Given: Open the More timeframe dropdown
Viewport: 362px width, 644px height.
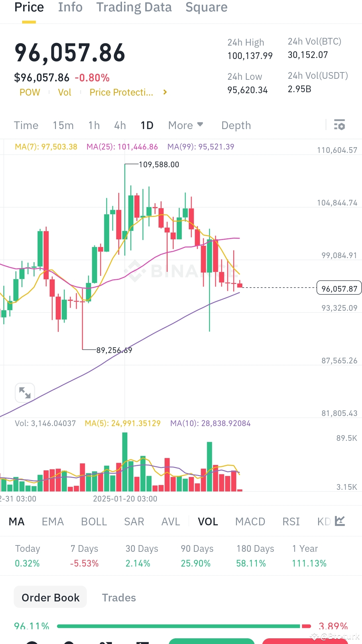Looking at the screenshot, I should (185, 125).
